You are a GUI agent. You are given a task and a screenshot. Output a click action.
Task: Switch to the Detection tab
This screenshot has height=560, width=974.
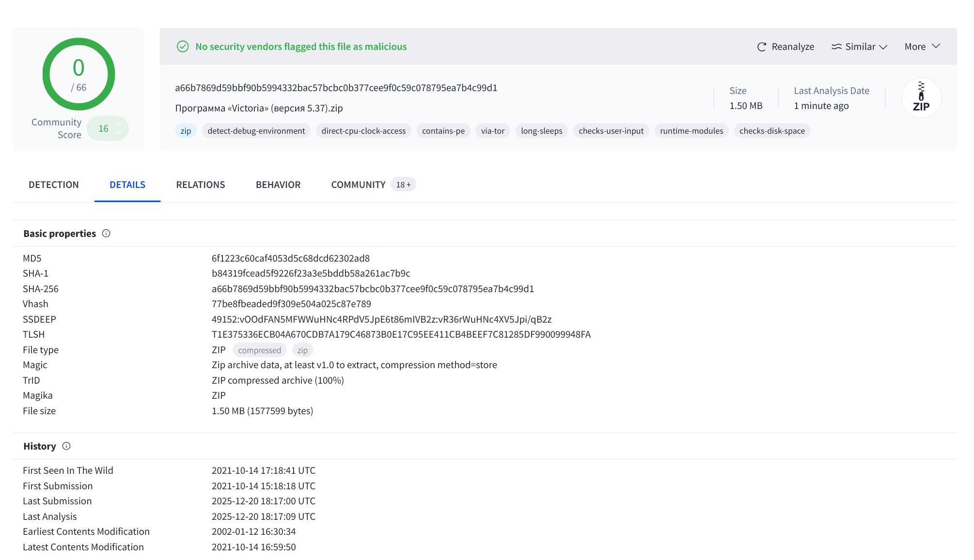[x=53, y=185]
